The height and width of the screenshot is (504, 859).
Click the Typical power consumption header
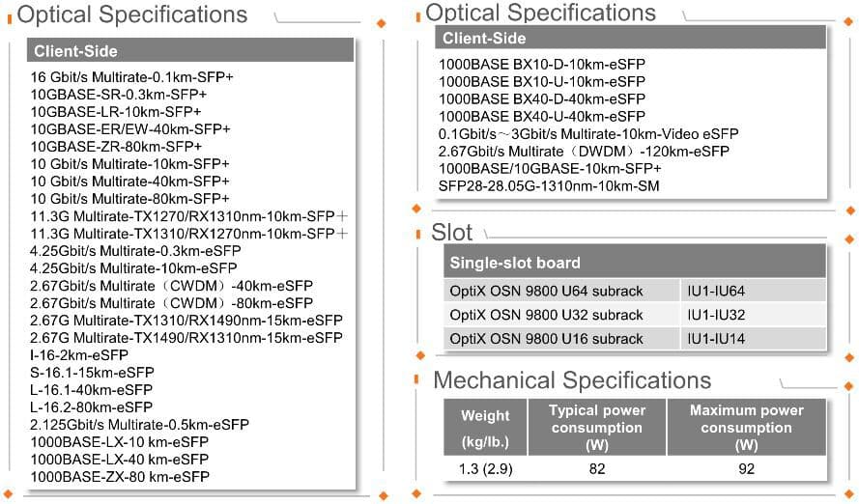pos(596,428)
